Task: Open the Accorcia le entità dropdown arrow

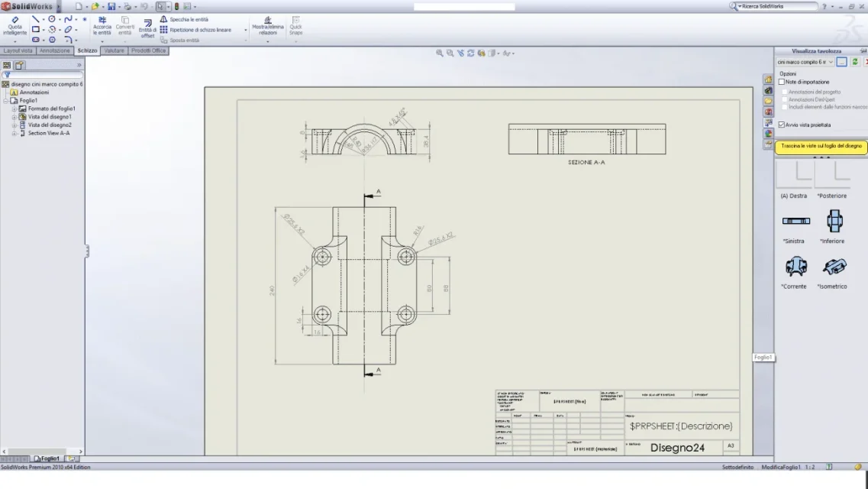Action: (x=102, y=41)
